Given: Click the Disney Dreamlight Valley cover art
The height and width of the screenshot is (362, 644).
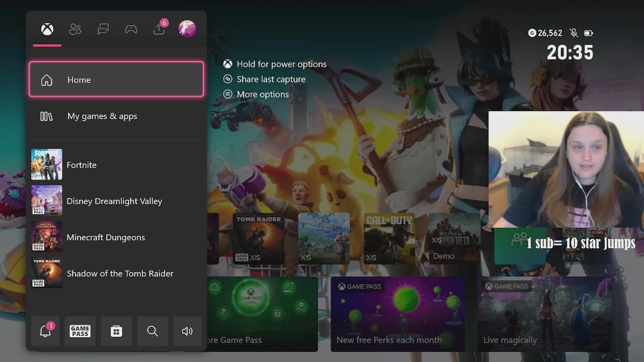Looking at the screenshot, I should pyautogui.click(x=47, y=201).
